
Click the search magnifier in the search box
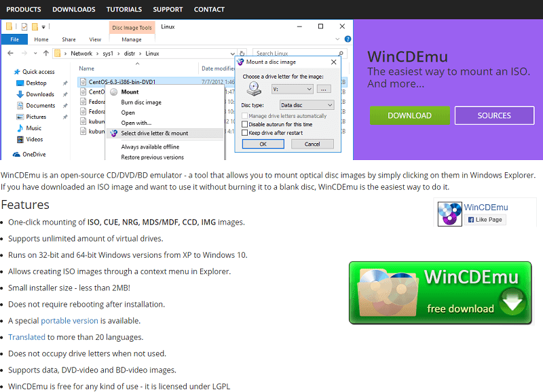340,53
